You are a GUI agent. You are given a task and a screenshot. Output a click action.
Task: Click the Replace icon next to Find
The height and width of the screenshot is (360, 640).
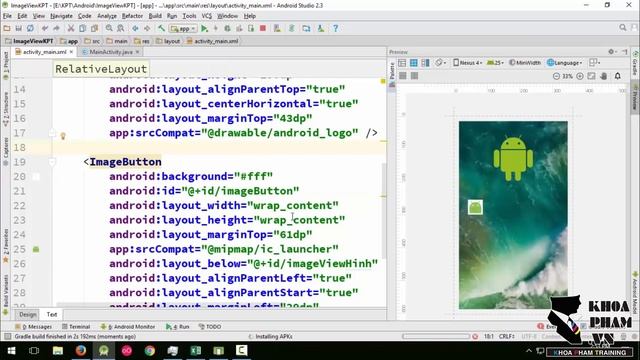tap(121, 29)
